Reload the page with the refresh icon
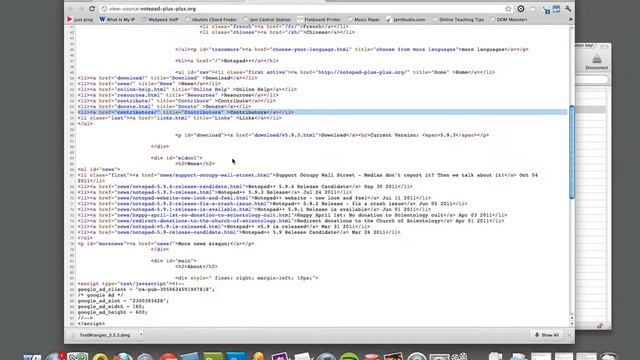Image resolution: width=640 pixels, height=360 pixels. 92,9
